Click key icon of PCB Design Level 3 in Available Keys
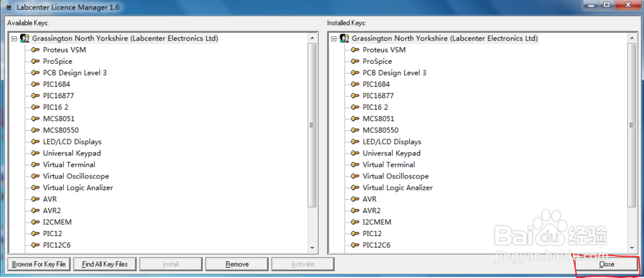This screenshot has height=278, width=644. click(x=35, y=73)
